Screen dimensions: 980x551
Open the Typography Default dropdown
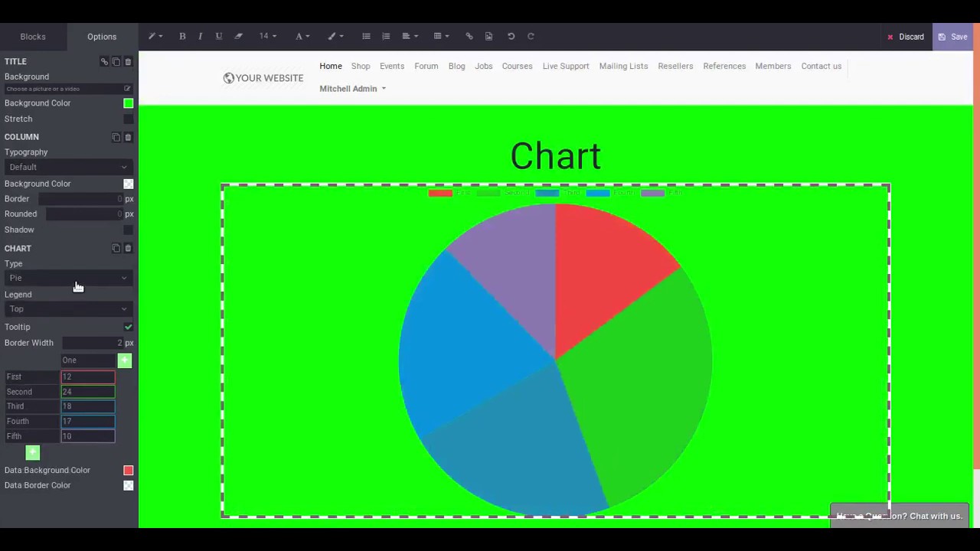[x=68, y=167]
